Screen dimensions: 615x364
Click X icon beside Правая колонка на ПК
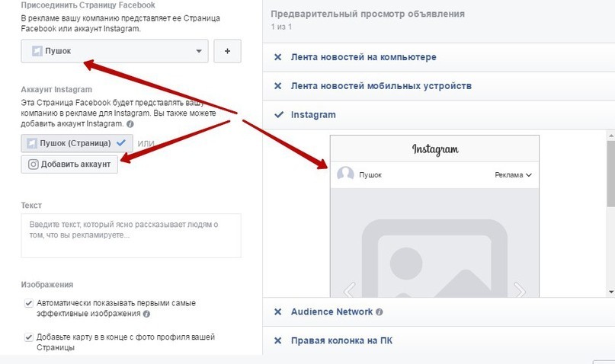[x=277, y=341]
